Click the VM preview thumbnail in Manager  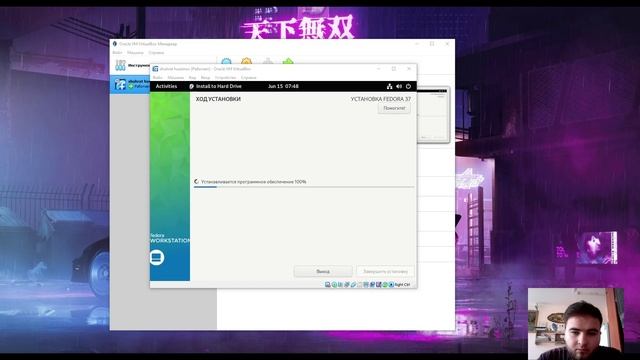[x=433, y=115]
